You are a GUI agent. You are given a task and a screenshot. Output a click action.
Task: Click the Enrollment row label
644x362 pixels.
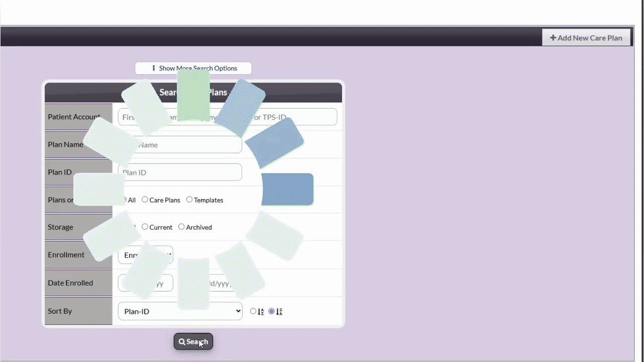66,254
